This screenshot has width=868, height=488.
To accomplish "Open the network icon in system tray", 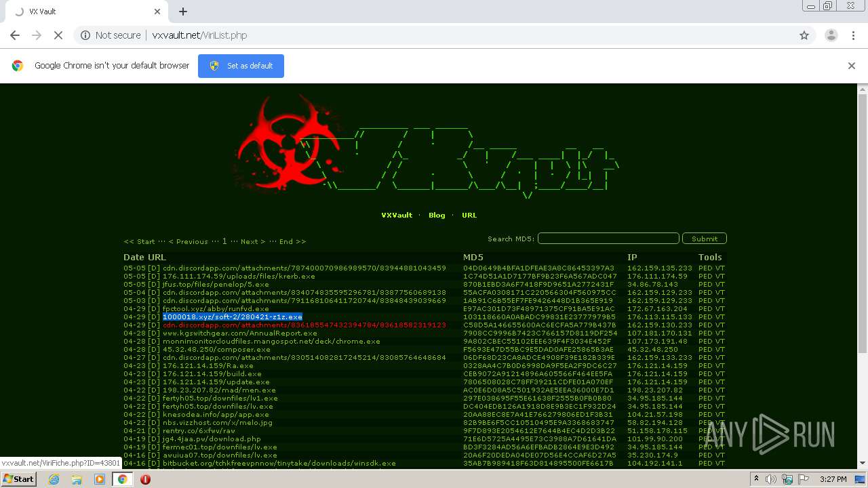I will [787, 479].
